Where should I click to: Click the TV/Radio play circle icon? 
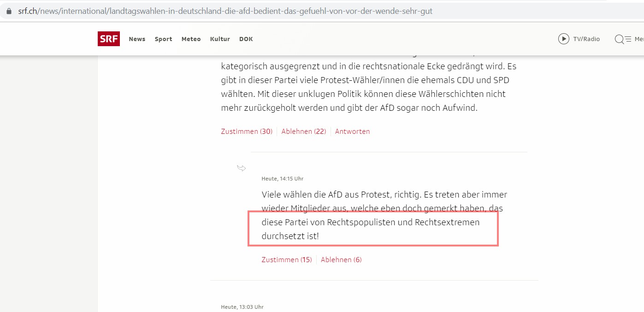563,39
